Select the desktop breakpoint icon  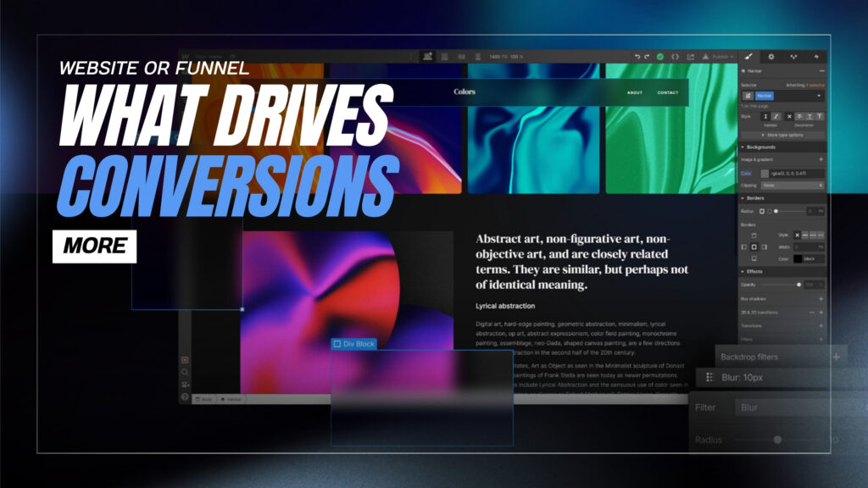point(428,57)
